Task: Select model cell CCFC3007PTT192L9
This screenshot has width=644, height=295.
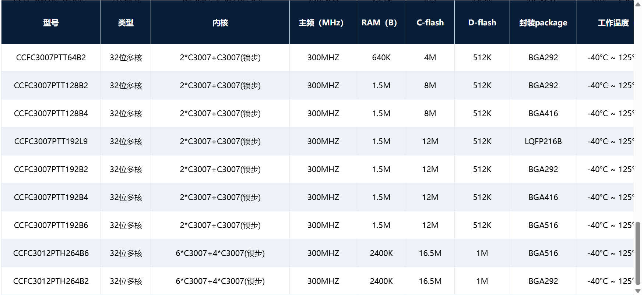Action: [51, 142]
